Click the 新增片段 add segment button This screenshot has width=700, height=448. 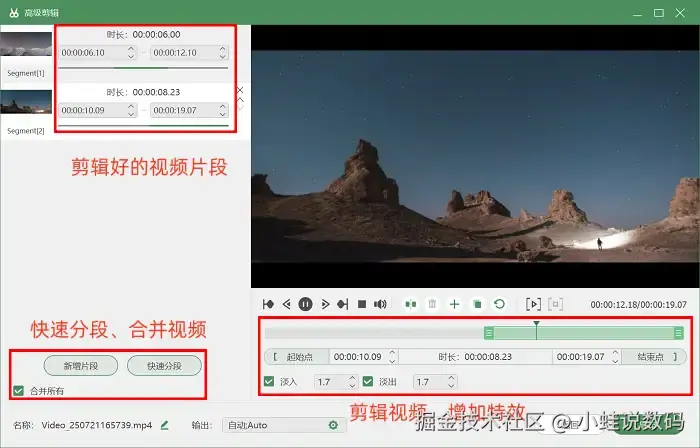[x=81, y=366]
